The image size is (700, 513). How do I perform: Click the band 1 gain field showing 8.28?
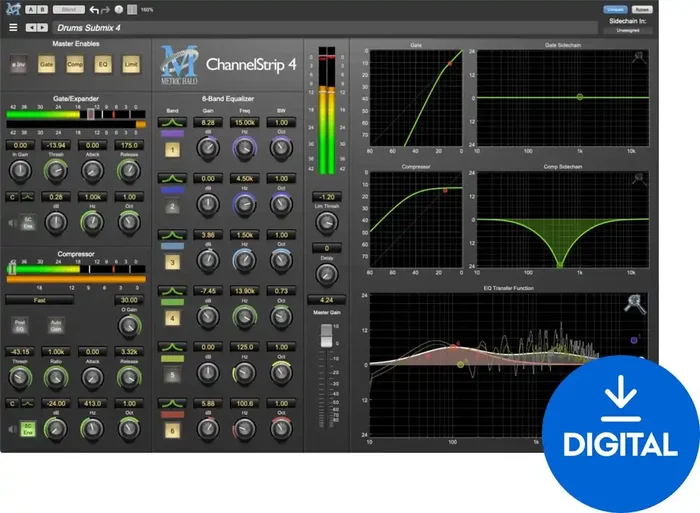pos(208,122)
